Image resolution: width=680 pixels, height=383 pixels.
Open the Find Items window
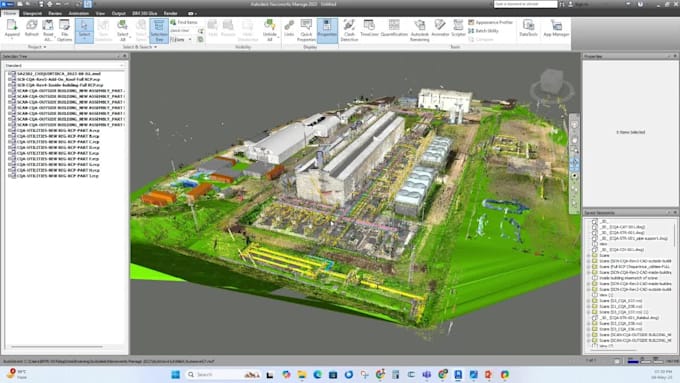click(x=184, y=22)
